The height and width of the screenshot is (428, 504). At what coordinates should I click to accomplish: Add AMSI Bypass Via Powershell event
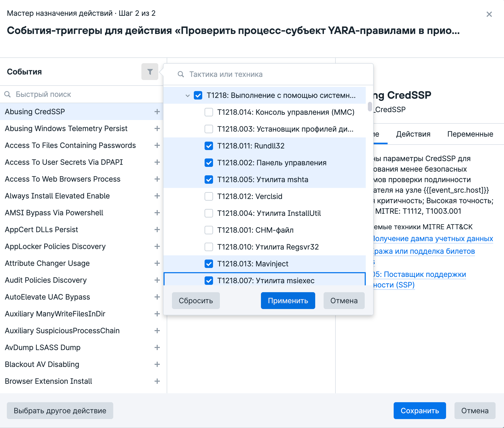pyautogui.click(x=157, y=213)
